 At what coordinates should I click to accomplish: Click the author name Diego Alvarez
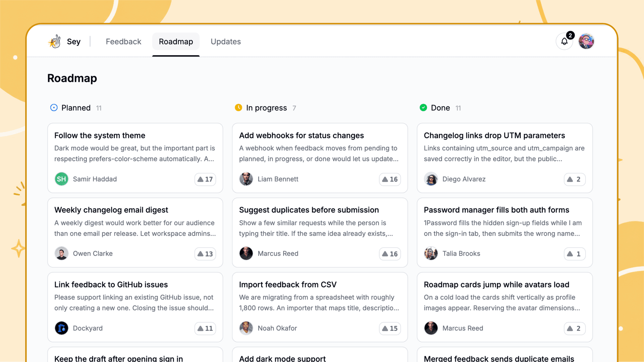tap(464, 179)
